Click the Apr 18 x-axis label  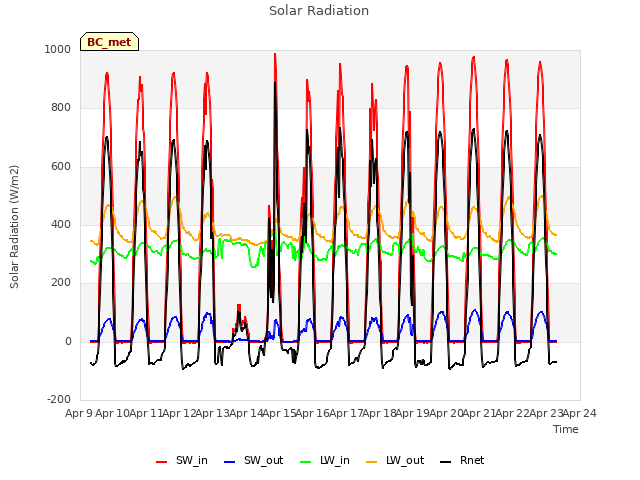(379, 413)
